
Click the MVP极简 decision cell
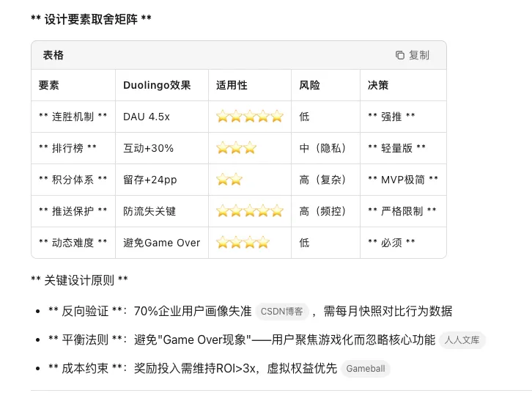click(404, 180)
